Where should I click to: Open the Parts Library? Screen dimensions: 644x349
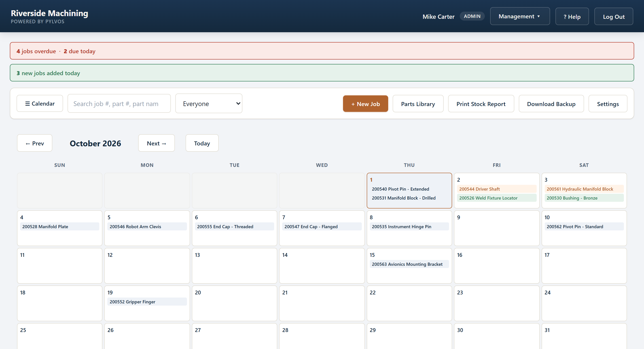[418, 104]
